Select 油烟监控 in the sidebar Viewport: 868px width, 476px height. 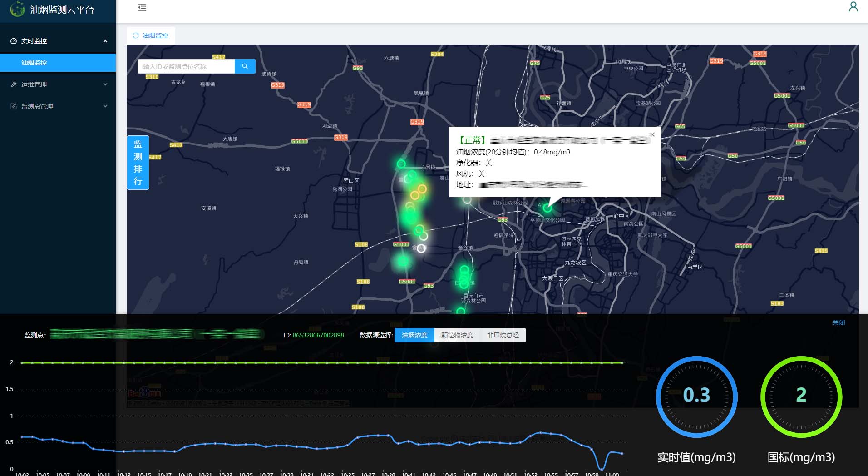coord(34,63)
